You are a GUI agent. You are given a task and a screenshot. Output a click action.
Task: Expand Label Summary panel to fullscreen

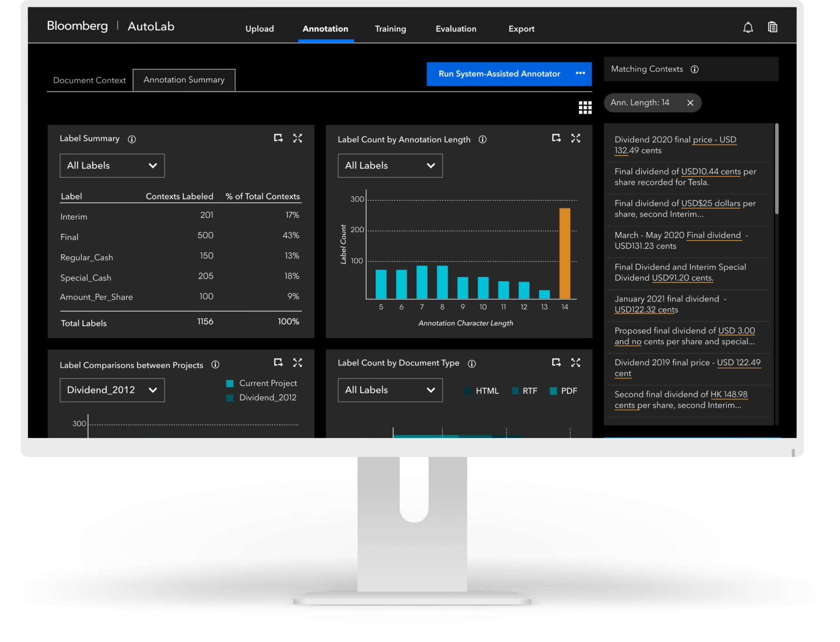(298, 138)
